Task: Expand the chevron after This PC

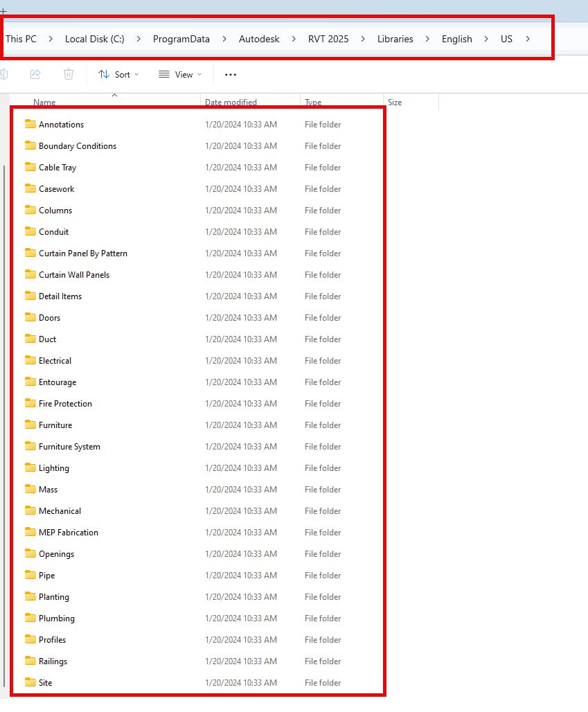Action: 51,39
